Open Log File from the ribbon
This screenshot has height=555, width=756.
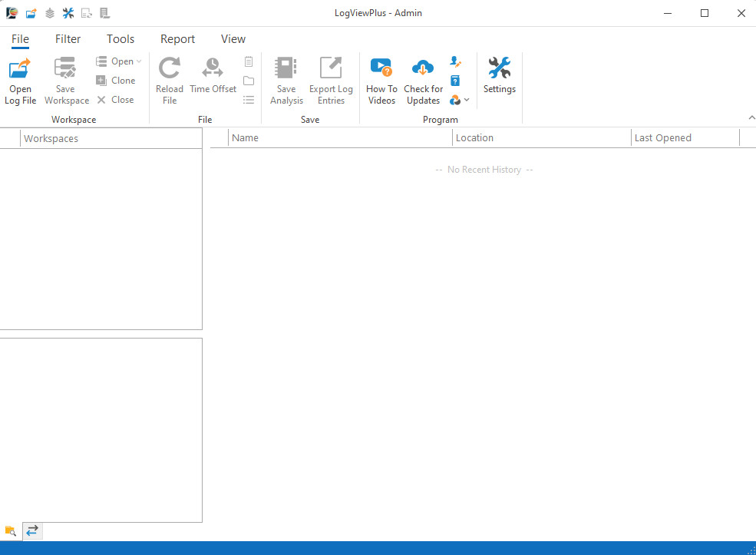point(20,81)
